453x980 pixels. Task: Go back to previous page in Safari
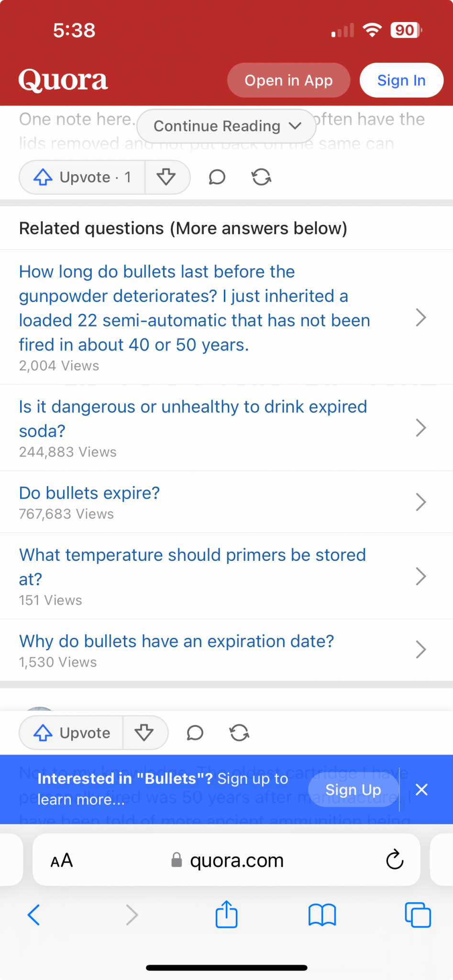coord(34,915)
